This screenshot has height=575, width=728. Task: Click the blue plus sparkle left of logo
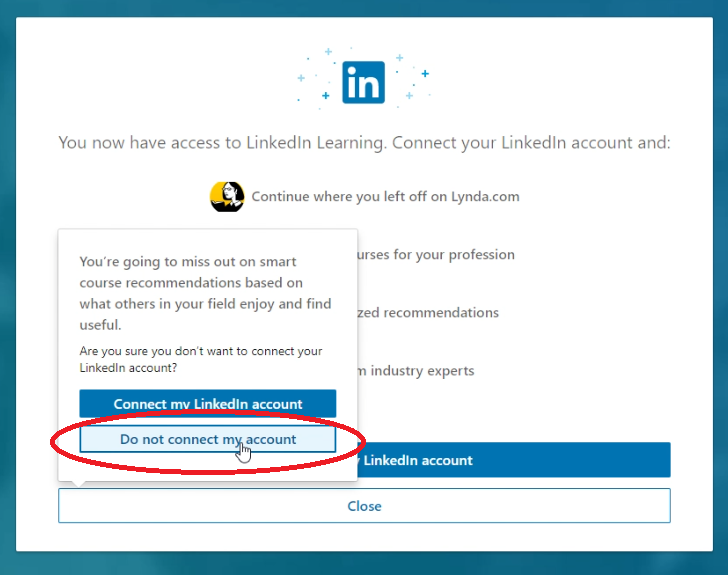(x=325, y=95)
